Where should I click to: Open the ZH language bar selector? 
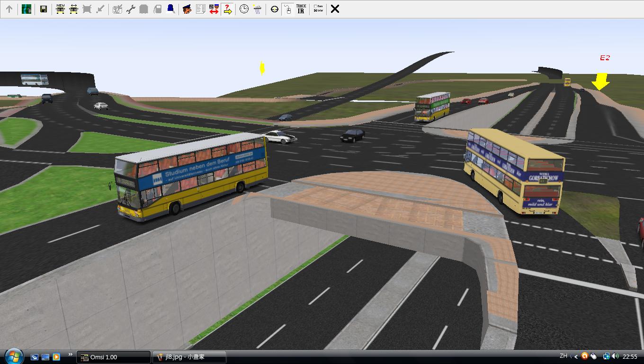[x=563, y=356]
